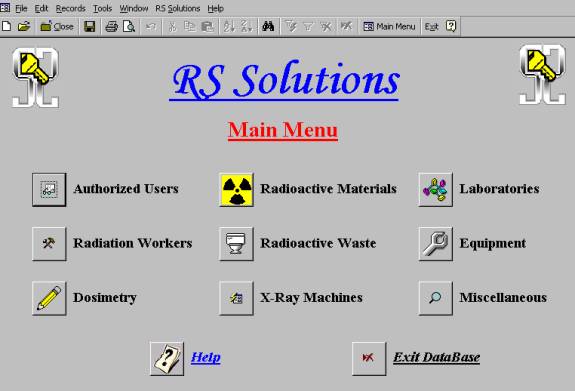The width and height of the screenshot is (575, 391).
Task: Open Laboratories via the molecule icon
Action: point(435,190)
